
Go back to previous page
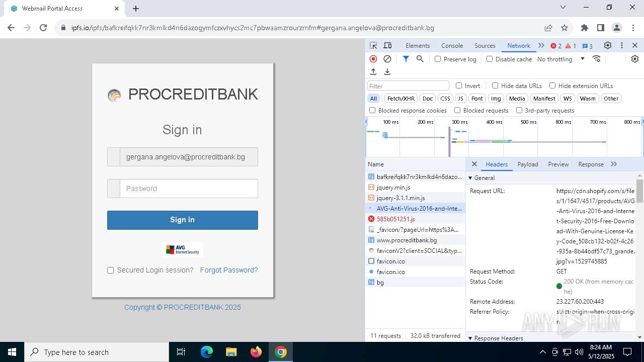coord(11,28)
